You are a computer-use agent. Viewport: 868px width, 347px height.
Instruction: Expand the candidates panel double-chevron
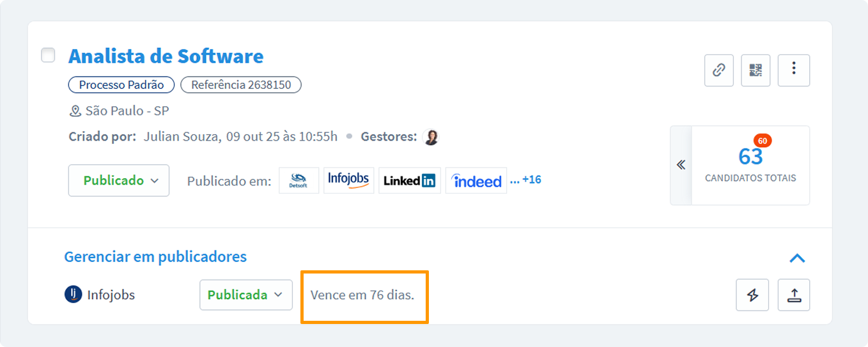pos(681,165)
